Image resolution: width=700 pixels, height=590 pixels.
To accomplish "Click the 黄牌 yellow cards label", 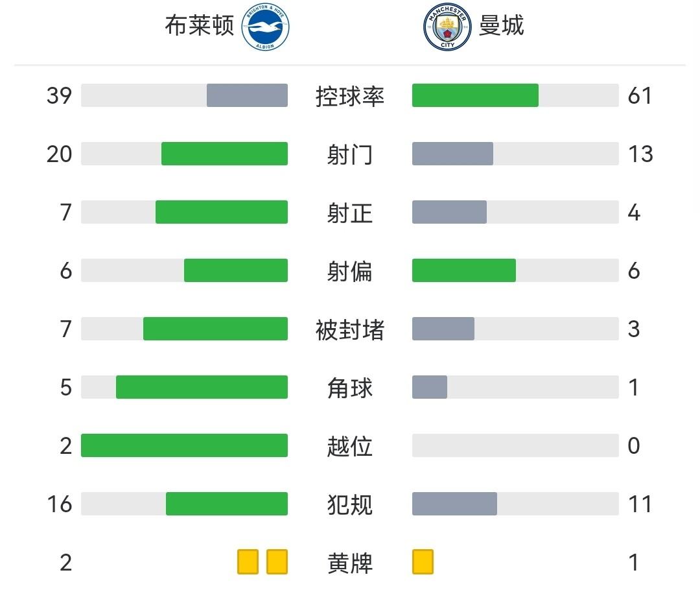I will pyautogui.click(x=350, y=563).
